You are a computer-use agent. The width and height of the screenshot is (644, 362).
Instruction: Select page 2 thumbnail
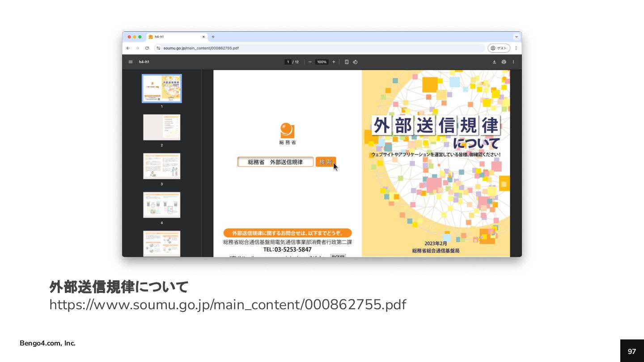[162, 127]
